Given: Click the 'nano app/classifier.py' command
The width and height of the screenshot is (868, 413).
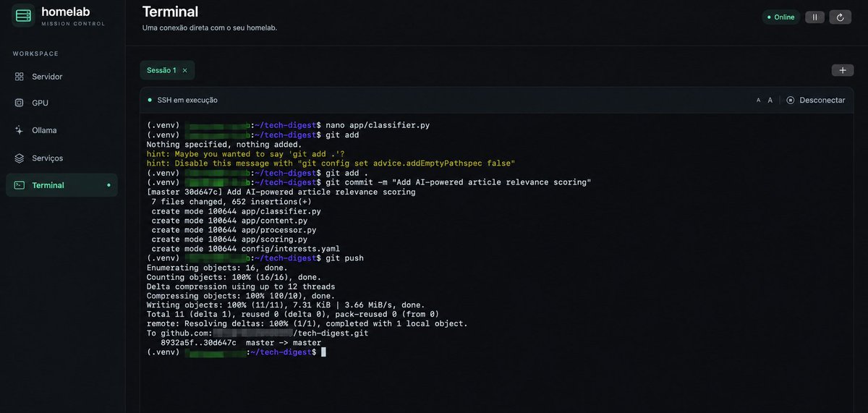Looking at the screenshot, I should (x=378, y=125).
